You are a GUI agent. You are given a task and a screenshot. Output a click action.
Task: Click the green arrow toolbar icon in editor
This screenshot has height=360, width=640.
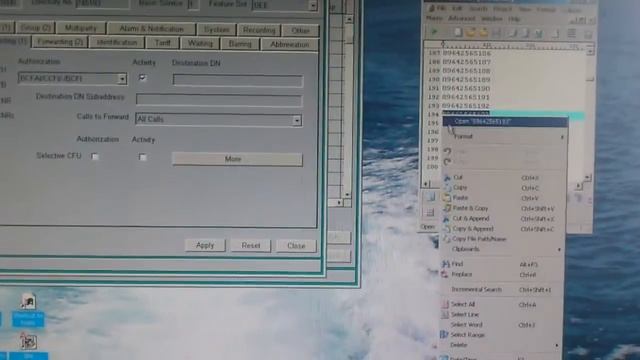(x=434, y=31)
